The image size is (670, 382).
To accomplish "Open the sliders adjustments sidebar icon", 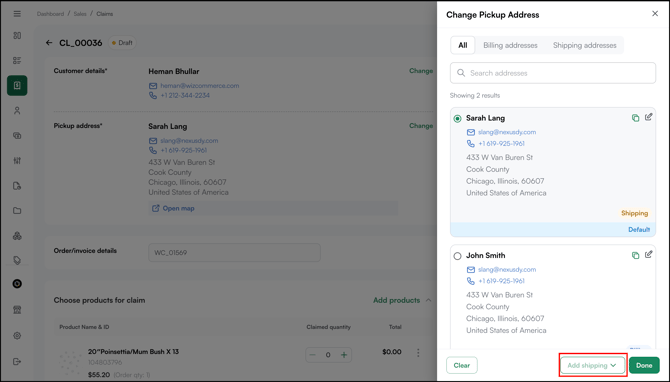I will [17, 161].
